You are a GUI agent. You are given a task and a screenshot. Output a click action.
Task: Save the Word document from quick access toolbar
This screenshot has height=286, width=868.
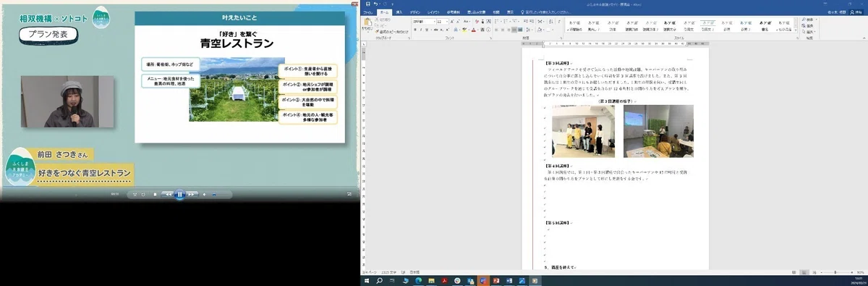[x=367, y=4]
